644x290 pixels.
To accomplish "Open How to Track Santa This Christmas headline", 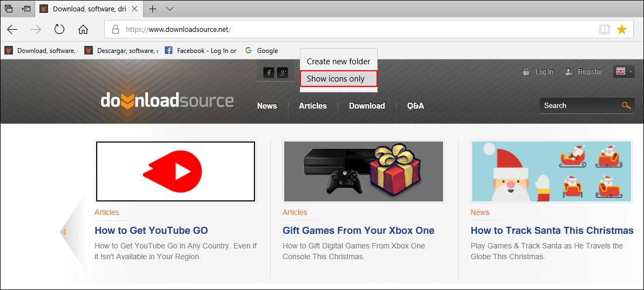I will point(552,230).
